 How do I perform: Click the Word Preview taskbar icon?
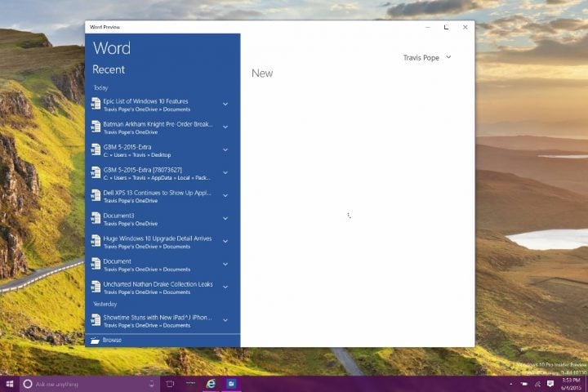[x=231, y=383]
